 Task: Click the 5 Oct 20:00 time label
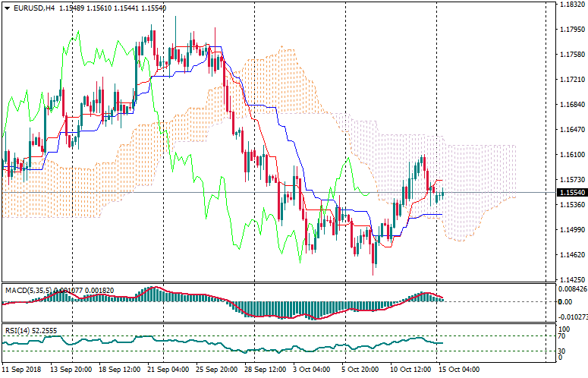(361, 370)
